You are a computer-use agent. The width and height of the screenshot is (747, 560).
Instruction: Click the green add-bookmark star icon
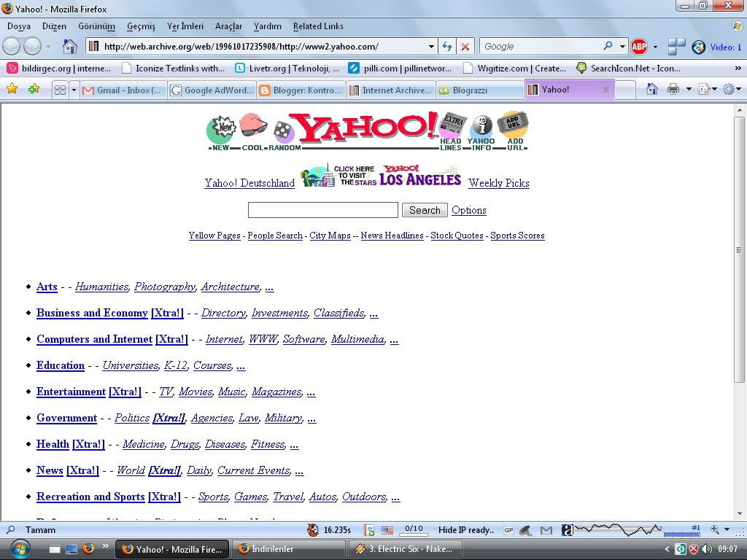pos(34,88)
